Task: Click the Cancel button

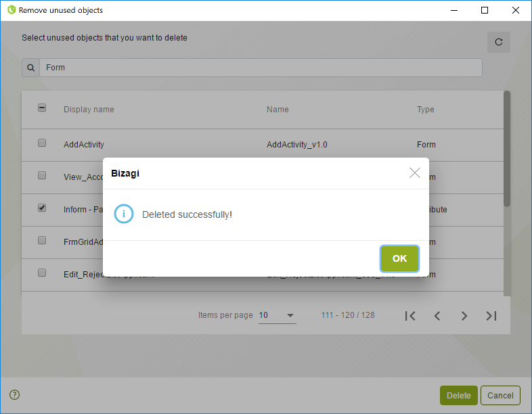Action: 500,395
